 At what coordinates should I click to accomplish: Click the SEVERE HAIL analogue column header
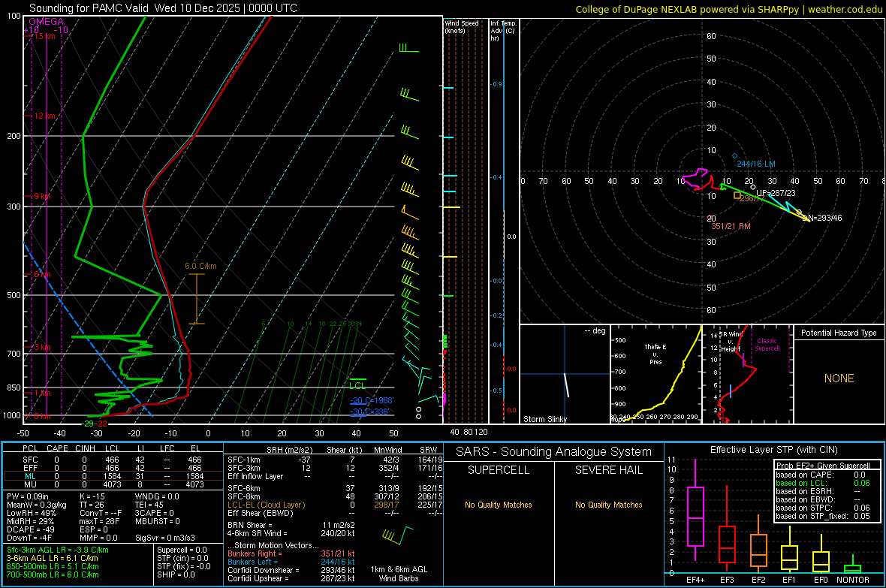tap(608, 470)
